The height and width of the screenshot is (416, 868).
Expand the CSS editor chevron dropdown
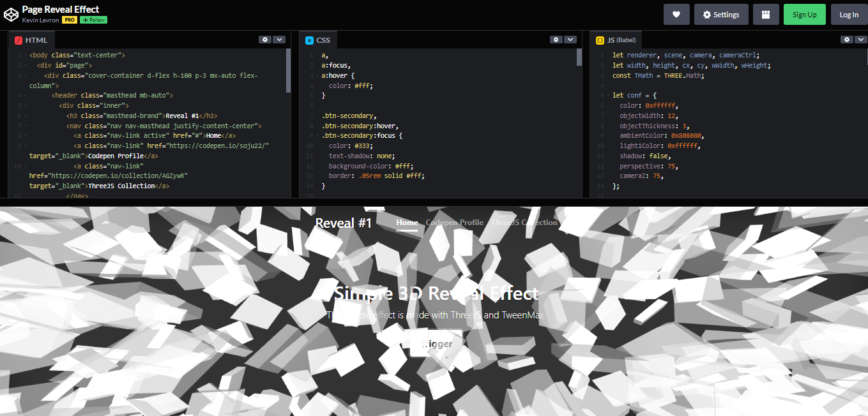point(570,40)
